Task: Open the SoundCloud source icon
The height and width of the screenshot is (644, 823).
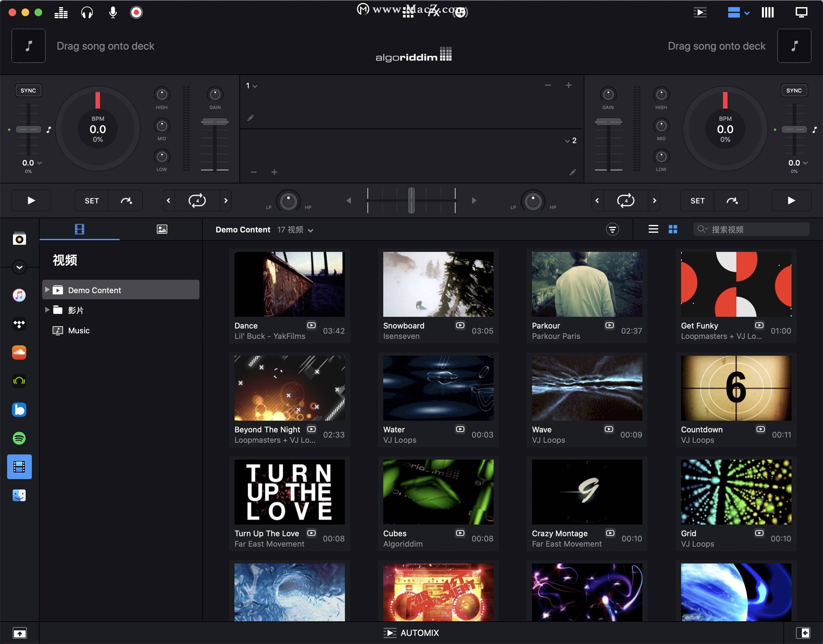Action: click(x=19, y=353)
